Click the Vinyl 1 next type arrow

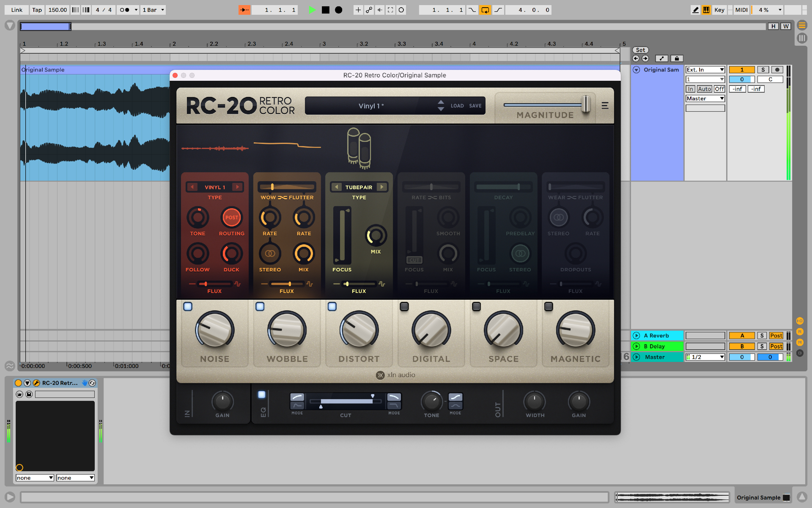238,187
